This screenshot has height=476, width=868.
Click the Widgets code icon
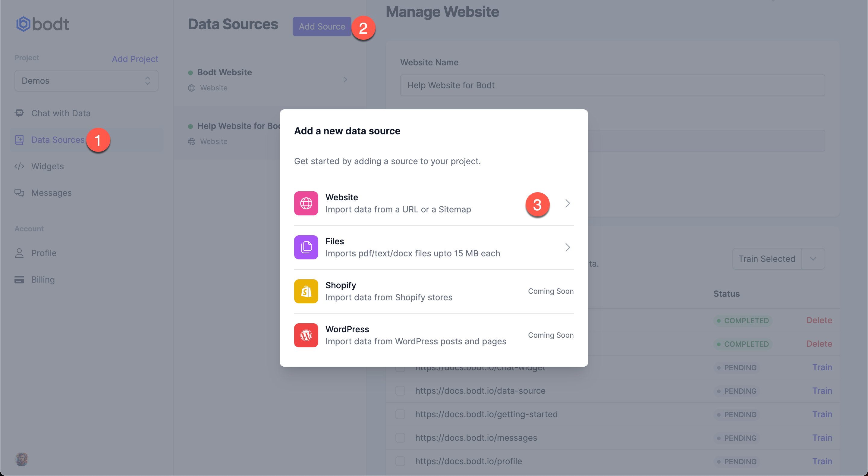click(19, 166)
